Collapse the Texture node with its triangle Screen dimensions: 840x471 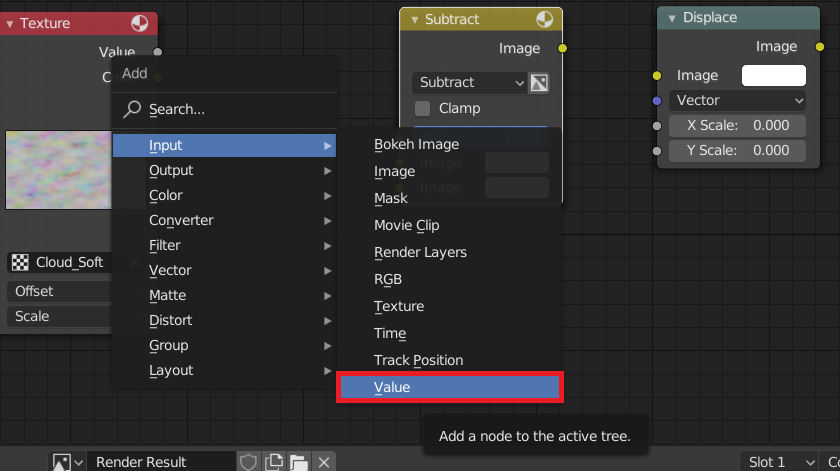(x=10, y=24)
